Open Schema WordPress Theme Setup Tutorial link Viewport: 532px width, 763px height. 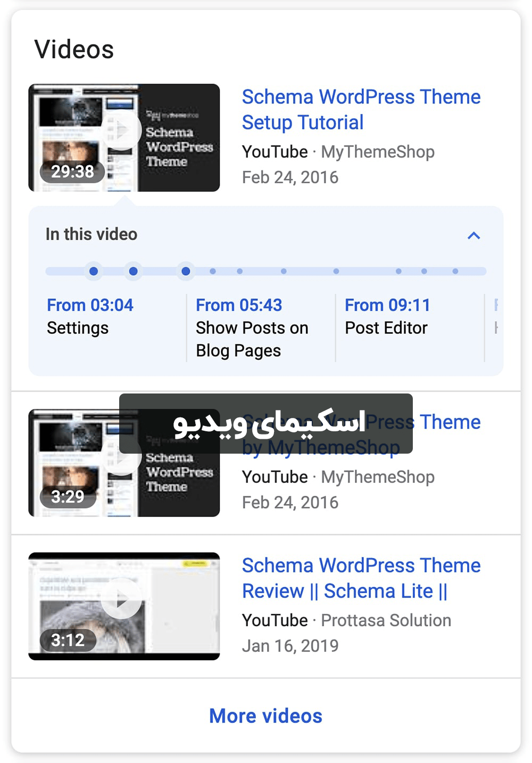pyautogui.click(x=361, y=110)
